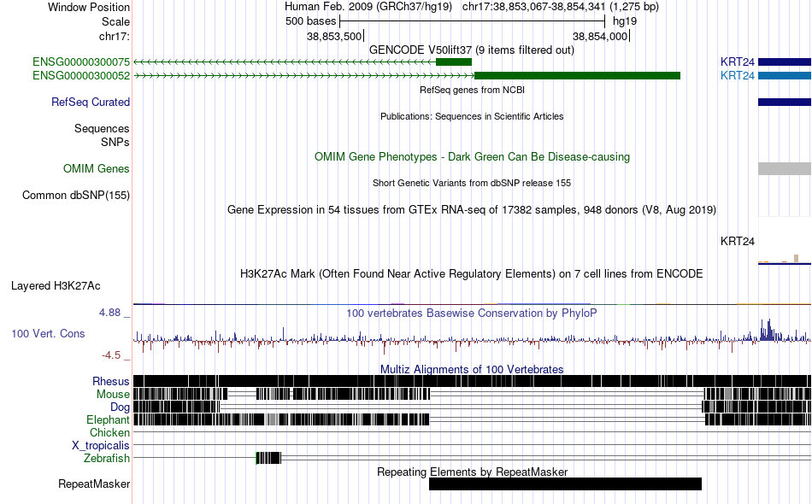Click the black RepeatMasker repeat element
The width and height of the screenshot is (812, 504).
tap(566, 483)
